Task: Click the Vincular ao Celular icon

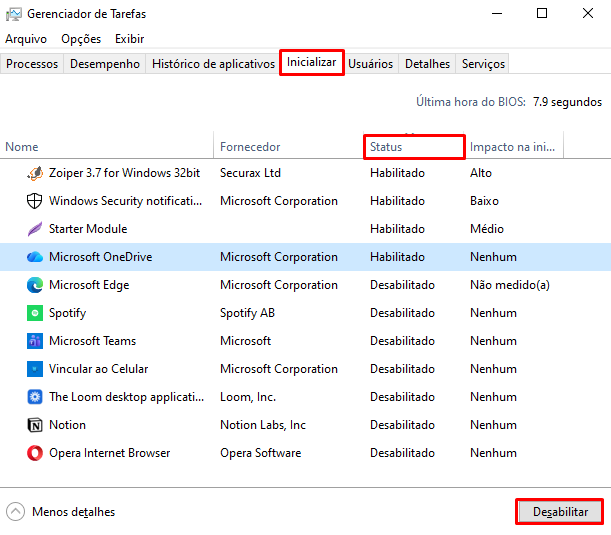Action: (x=35, y=369)
